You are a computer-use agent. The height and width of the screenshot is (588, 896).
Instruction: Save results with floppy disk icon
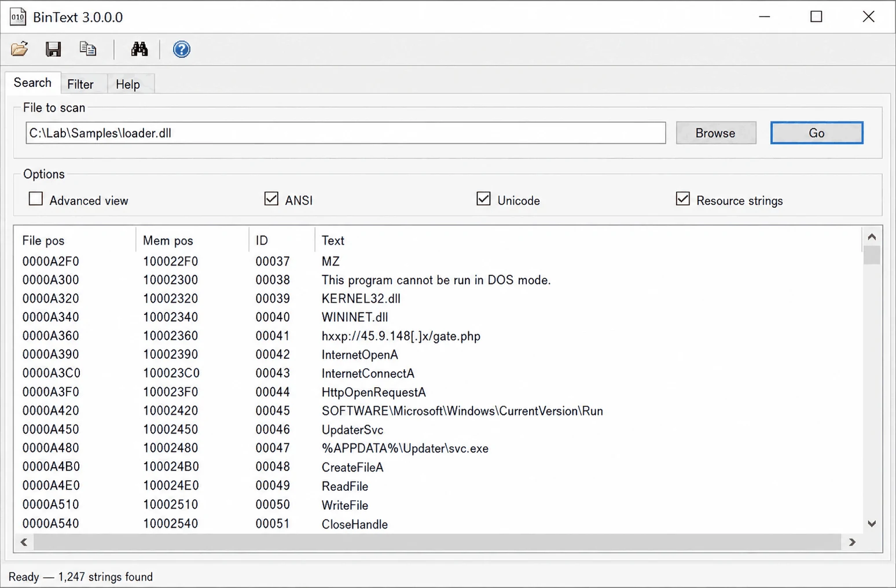click(x=53, y=49)
